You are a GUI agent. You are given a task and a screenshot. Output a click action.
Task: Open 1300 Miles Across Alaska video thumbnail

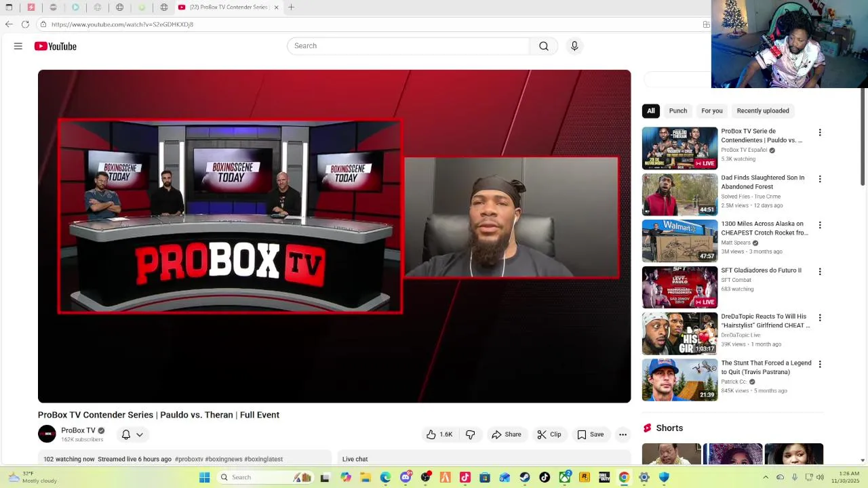(x=679, y=241)
